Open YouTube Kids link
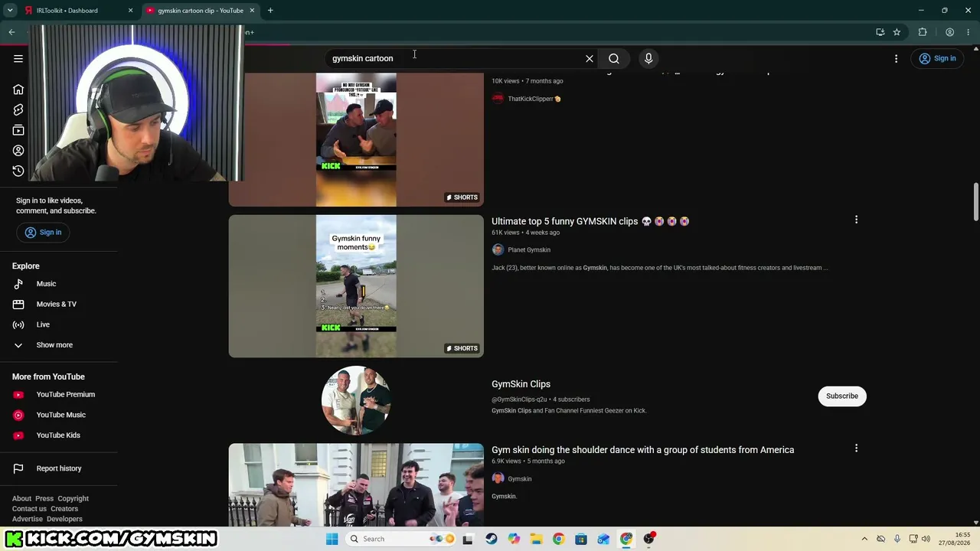 click(x=59, y=435)
